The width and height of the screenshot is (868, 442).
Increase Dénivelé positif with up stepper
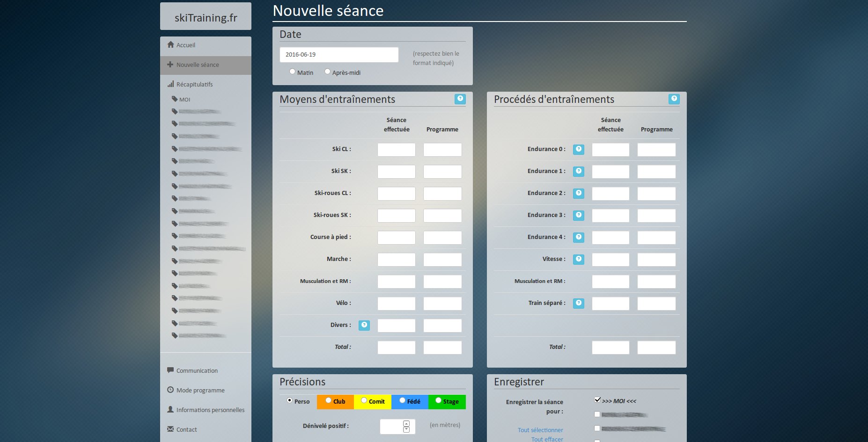point(406,424)
